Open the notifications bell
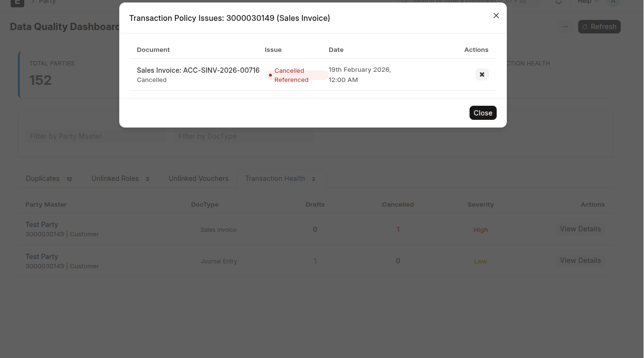The image size is (644, 358). pos(559,2)
